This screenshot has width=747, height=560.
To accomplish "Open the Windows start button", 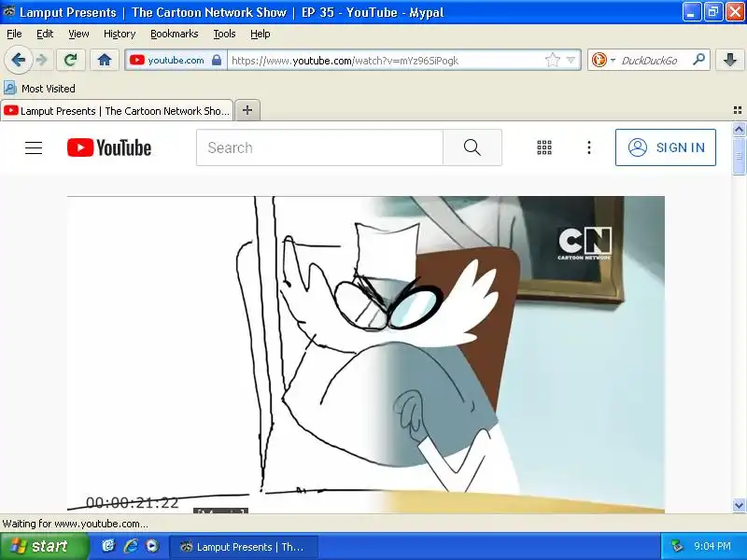I will tap(44, 546).
